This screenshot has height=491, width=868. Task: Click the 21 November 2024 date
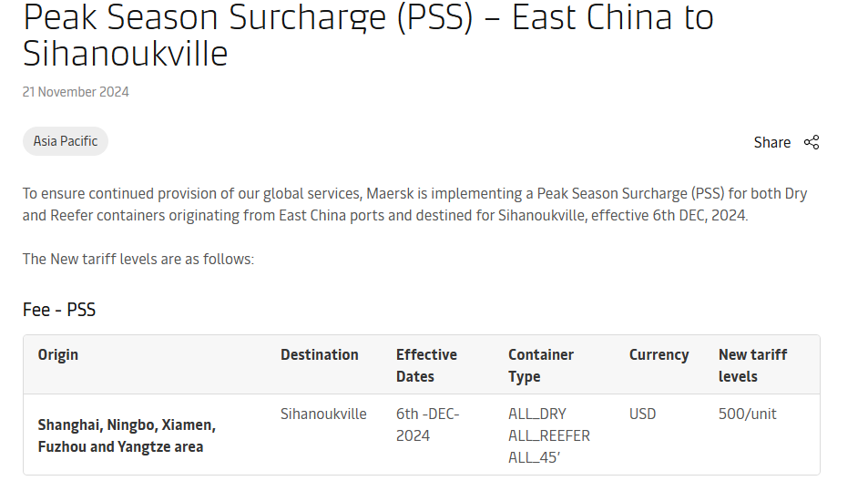click(76, 92)
